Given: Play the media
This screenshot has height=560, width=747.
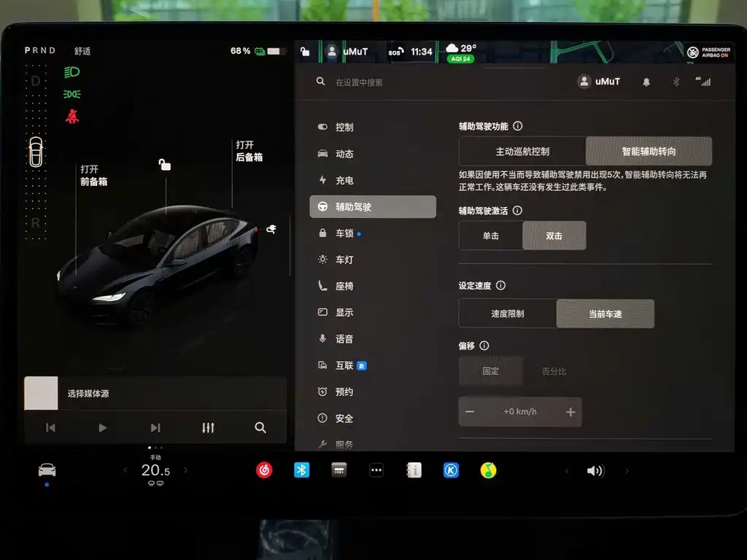Looking at the screenshot, I should 102,427.
